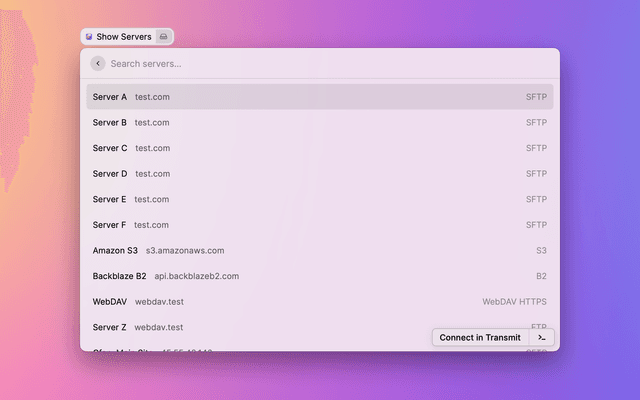Pick Server Z in the list
Screen dimensions: 640x400
110,327
